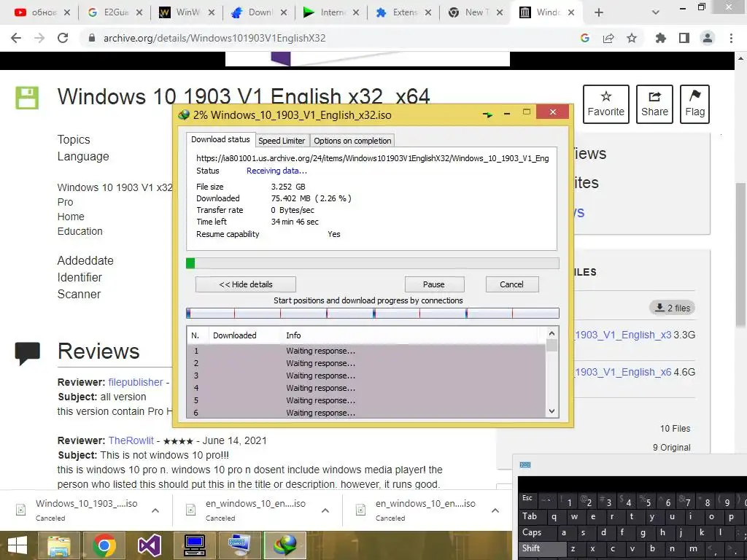
Task: Open the 1903_V1_English_x6 file link
Action: (x=623, y=372)
